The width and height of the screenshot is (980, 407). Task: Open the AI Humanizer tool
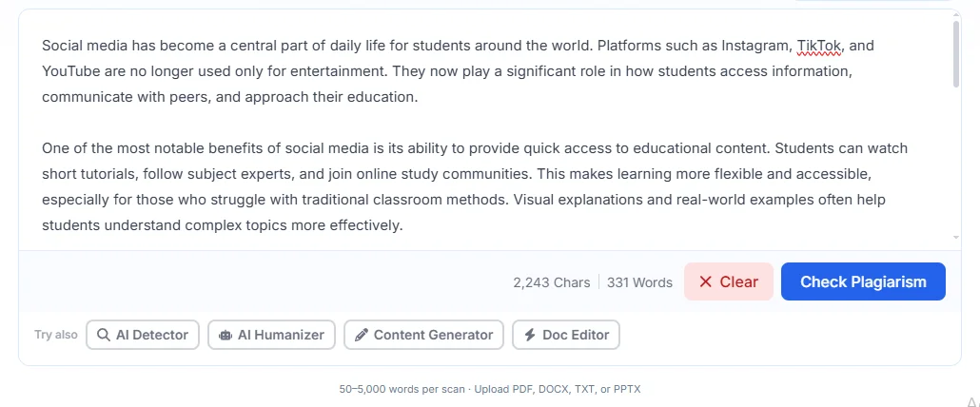point(271,335)
